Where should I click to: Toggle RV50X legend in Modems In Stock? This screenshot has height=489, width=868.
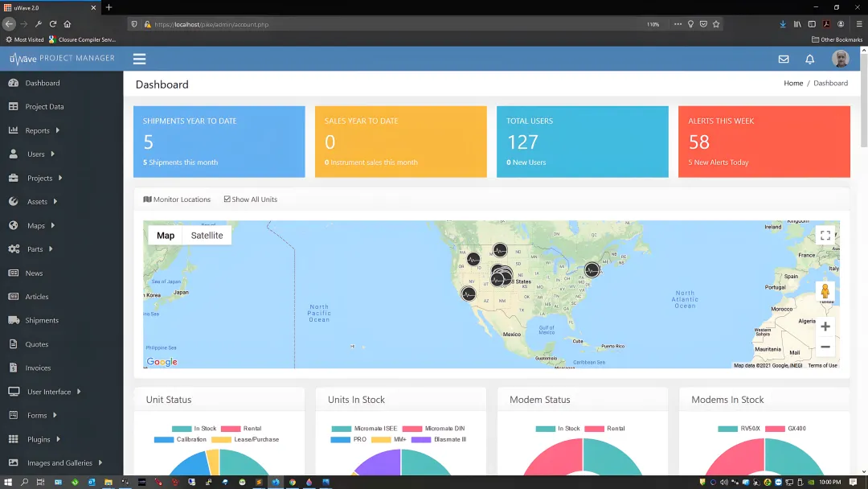point(739,429)
